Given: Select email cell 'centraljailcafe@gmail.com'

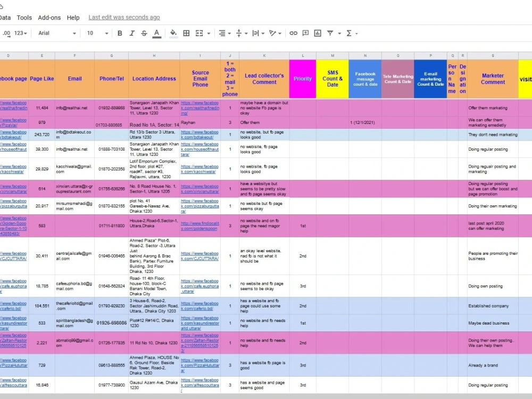Looking at the screenshot, I should pos(74,256).
